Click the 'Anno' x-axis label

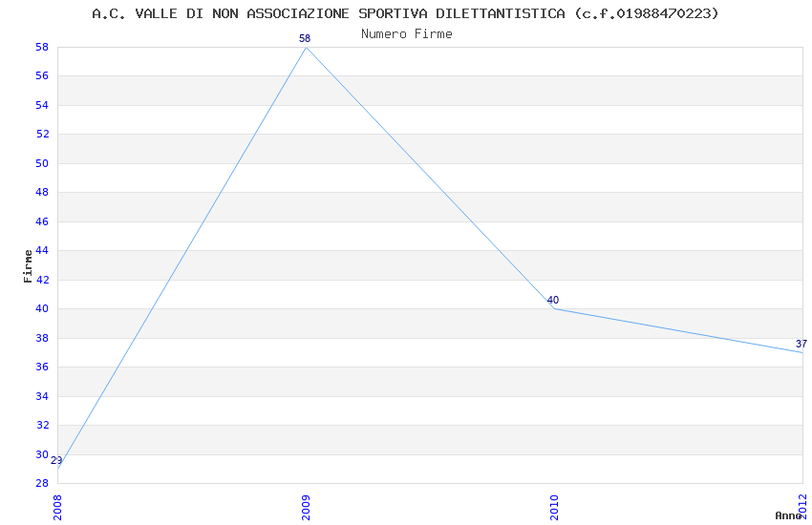coord(788,515)
